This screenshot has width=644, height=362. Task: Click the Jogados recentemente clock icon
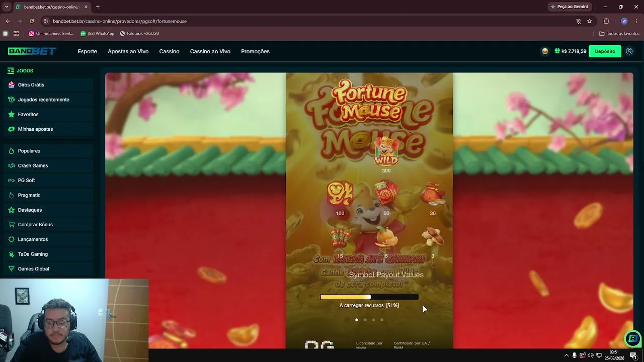click(x=12, y=100)
